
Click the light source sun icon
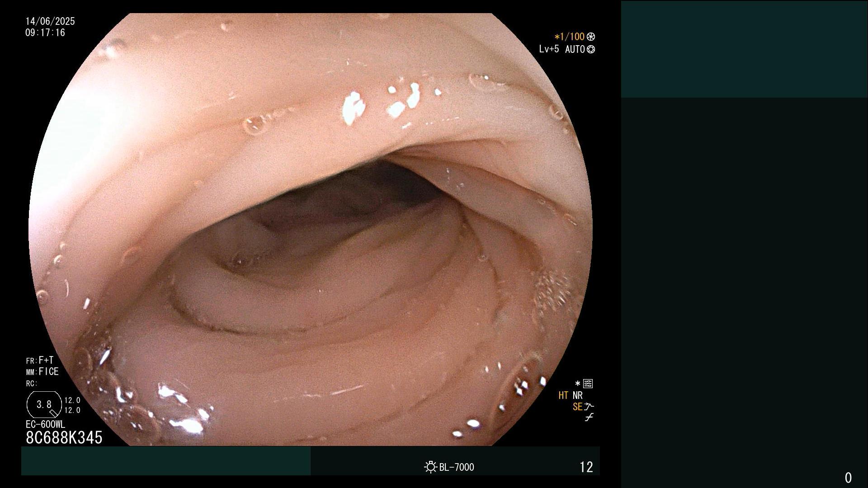pyautogui.click(x=430, y=467)
